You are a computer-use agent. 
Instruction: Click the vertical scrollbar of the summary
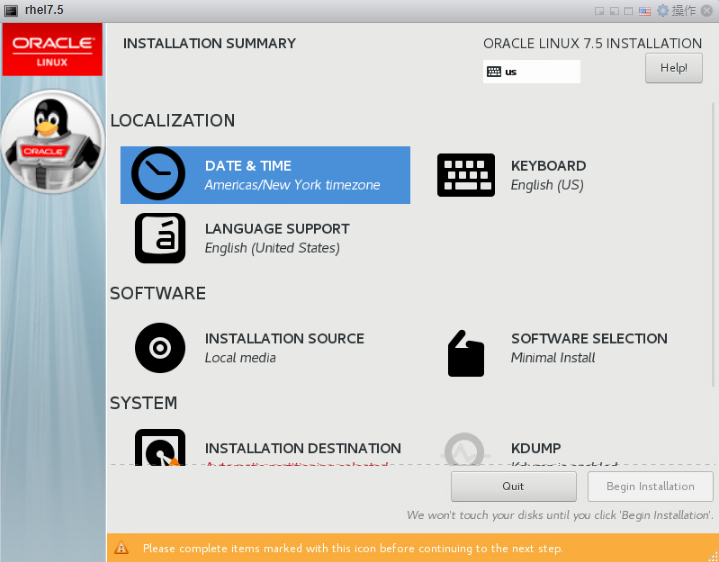click(x=713, y=245)
